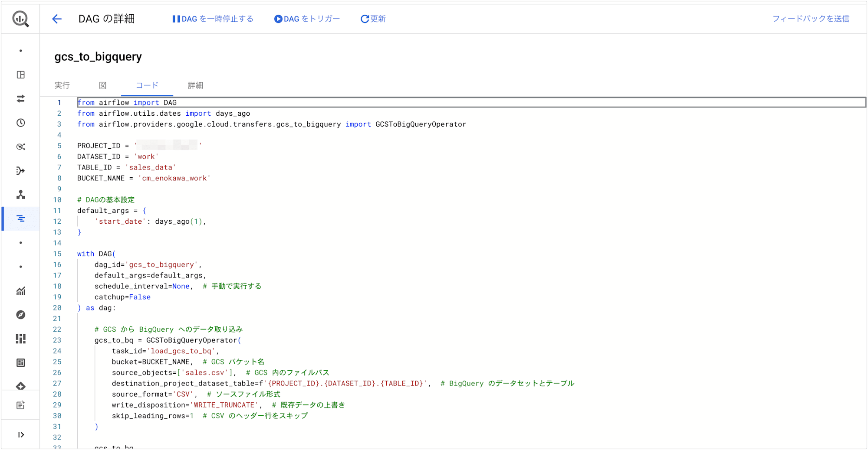Image resolution: width=868 pixels, height=450 pixels.
Task: Open the hierarchy node icon in sidebar
Action: point(20,195)
